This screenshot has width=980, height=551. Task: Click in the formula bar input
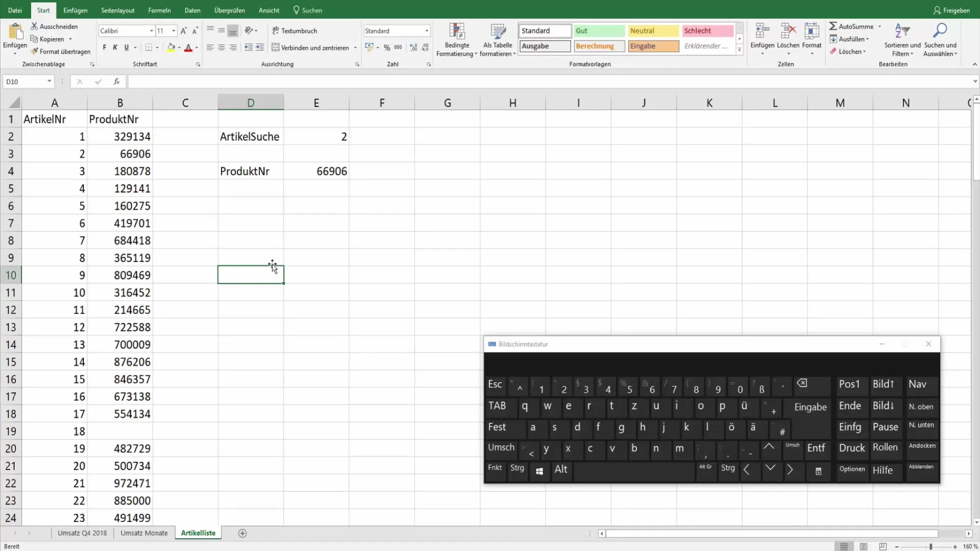549,81
